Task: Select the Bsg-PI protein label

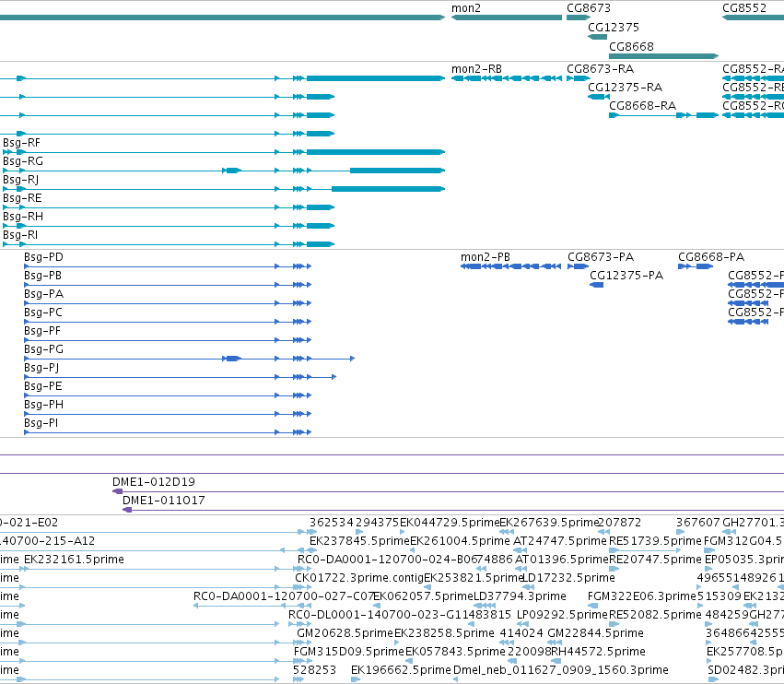Action: pyautogui.click(x=41, y=423)
